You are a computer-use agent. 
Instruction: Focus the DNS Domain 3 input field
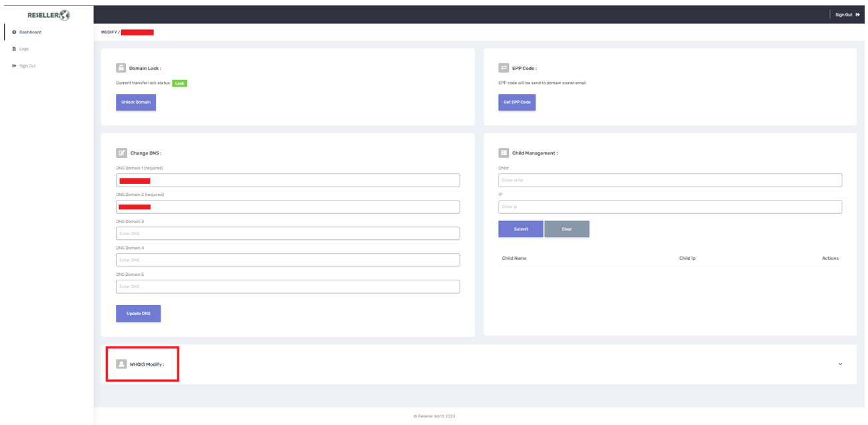point(288,234)
